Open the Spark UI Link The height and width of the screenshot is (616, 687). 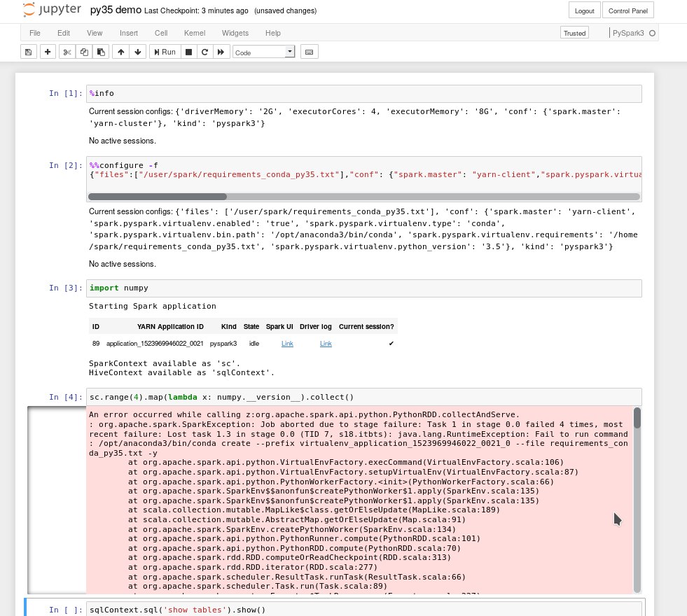pyautogui.click(x=287, y=344)
